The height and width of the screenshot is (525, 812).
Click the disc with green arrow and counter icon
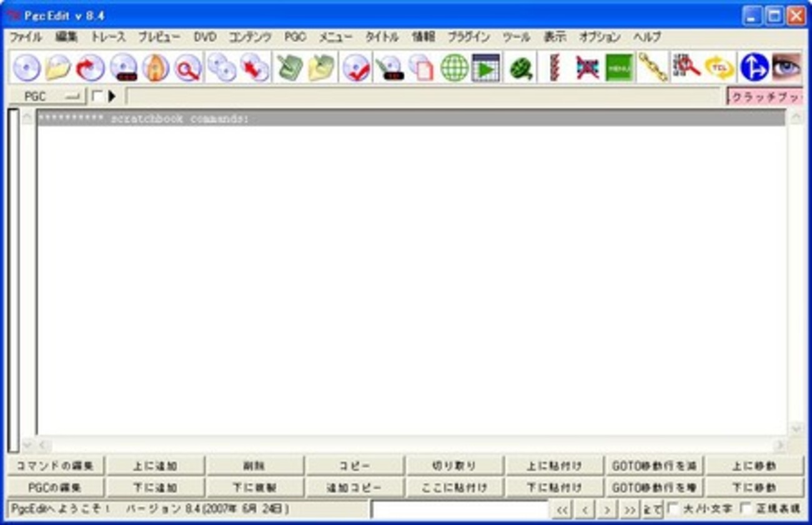click(x=390, y=67)
